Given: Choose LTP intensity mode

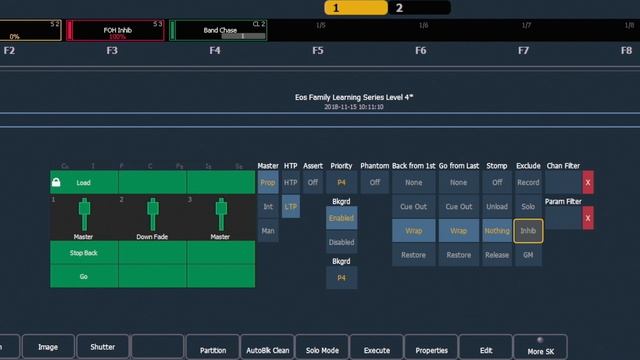Looking at the screenshot, I should [x=291, y=207].
